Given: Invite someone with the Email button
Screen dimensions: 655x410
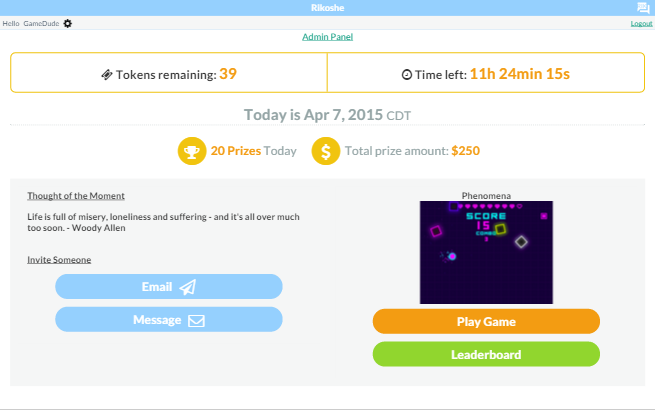Looking at the screenshot, I should point(169,287).
